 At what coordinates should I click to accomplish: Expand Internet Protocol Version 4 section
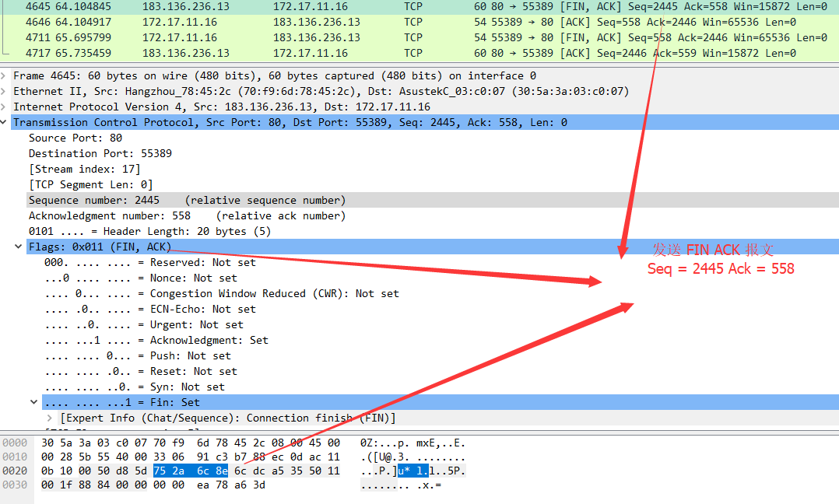tap(5, 107)
